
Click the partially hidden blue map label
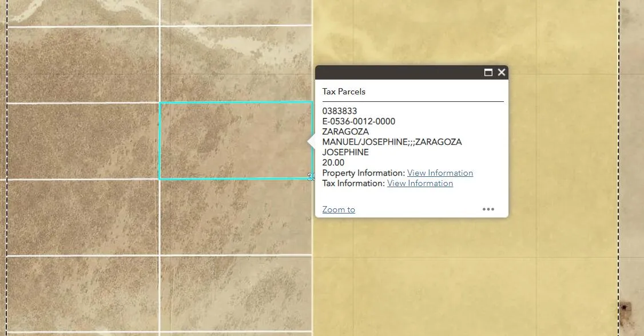click(x=311, y=177)
